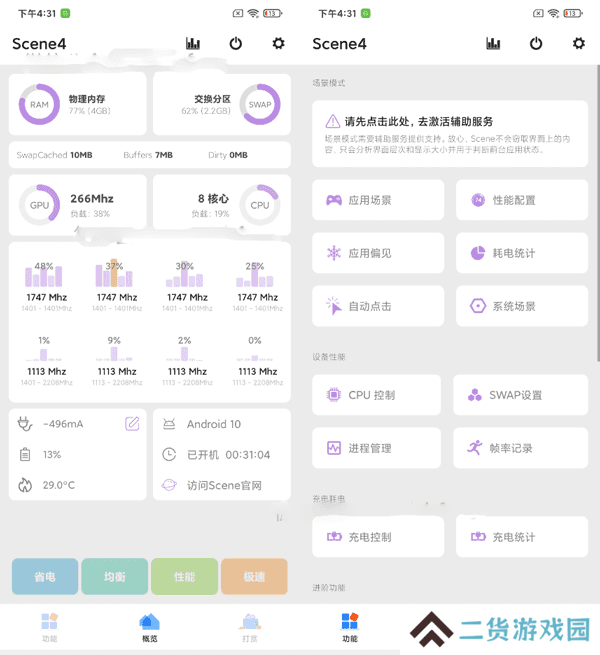Tap the 29.0°C temperature reading

click(x=59, y=485)
